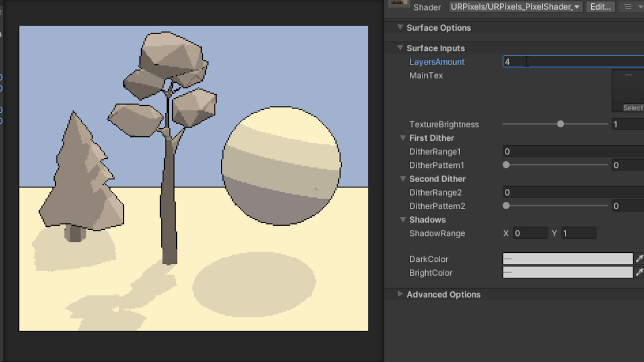
Task: Click the Edit... shader button
Action: click(x=600, y=7)
